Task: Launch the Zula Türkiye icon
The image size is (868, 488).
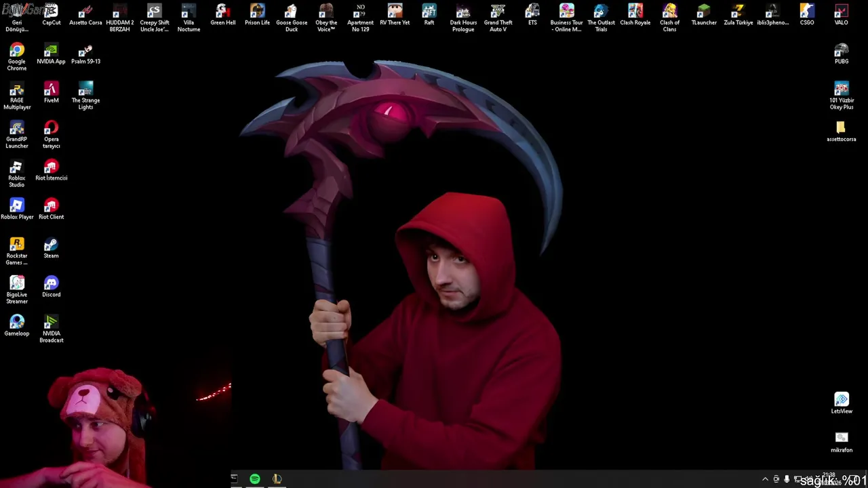Action: [738, 15]
